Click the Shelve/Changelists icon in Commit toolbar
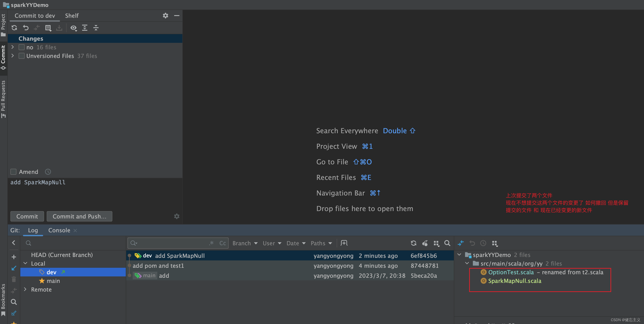644x324 pixels. (x=48, y=28)
